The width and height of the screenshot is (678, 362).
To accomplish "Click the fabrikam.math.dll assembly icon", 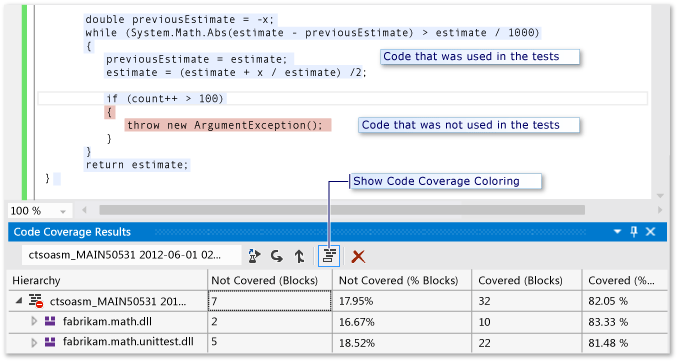I will tap(50, 321).
